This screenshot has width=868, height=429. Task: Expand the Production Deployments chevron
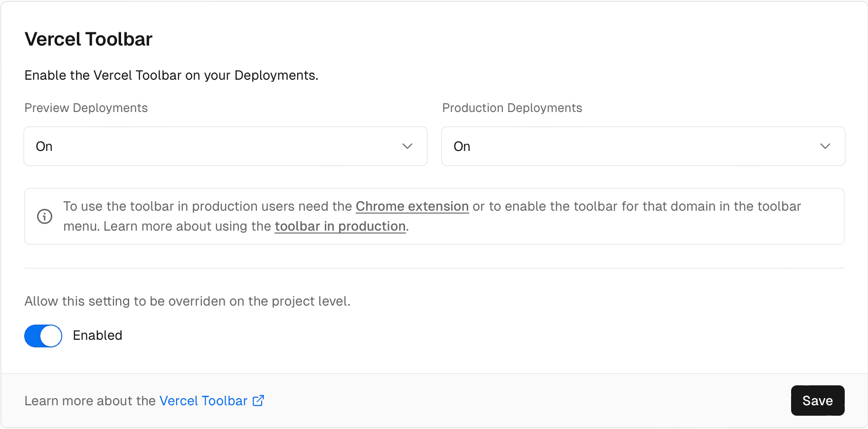coord(825,146)
